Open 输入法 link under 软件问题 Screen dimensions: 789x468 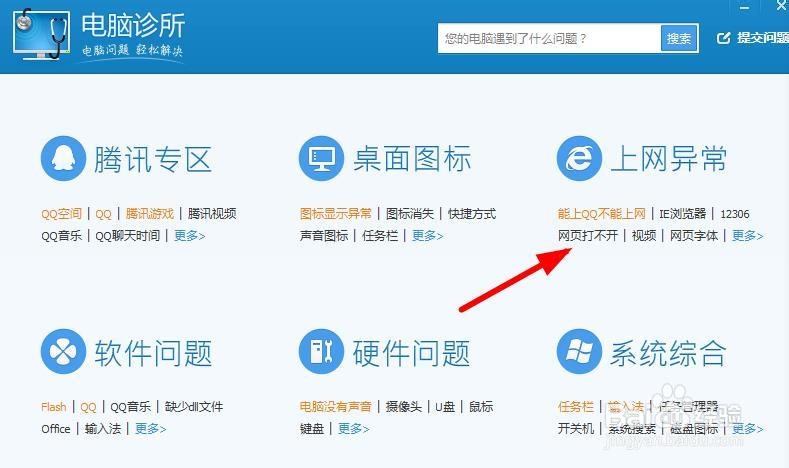[103, 429]
